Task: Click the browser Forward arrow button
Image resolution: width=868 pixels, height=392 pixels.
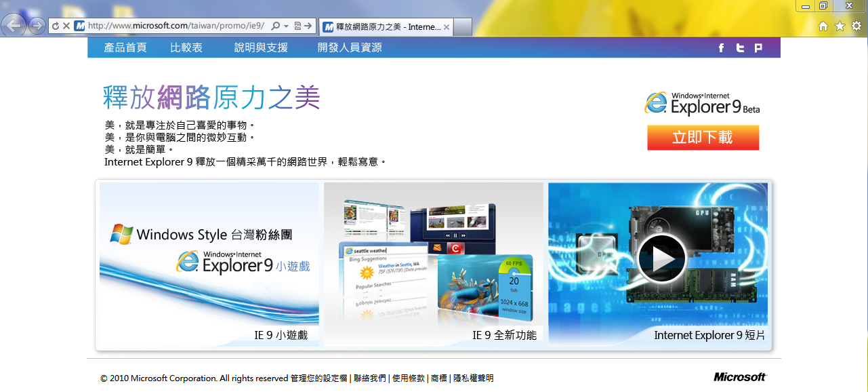Action: tap(37, 26)
